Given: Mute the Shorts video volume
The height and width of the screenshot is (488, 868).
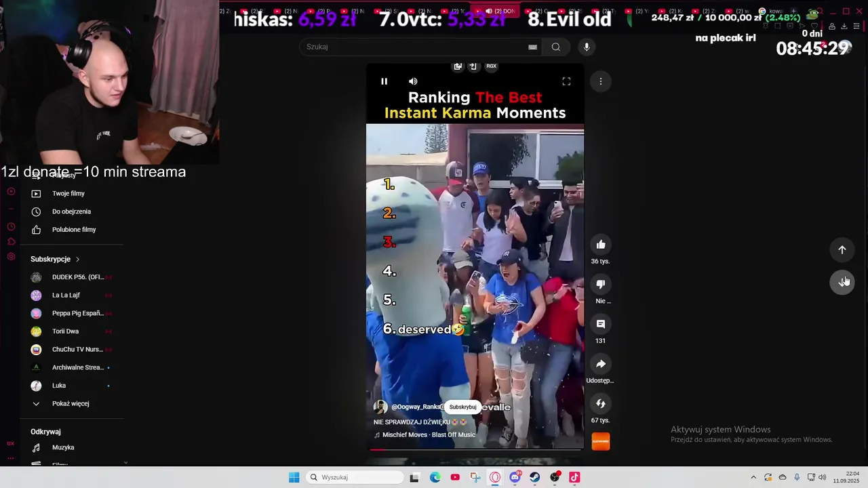Looking at the screenshot, I should point(413,81).
